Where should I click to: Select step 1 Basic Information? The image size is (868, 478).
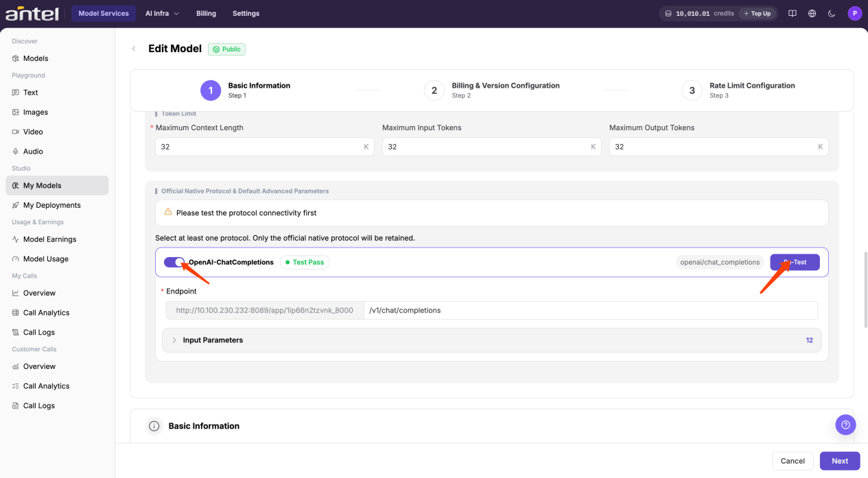246,90
